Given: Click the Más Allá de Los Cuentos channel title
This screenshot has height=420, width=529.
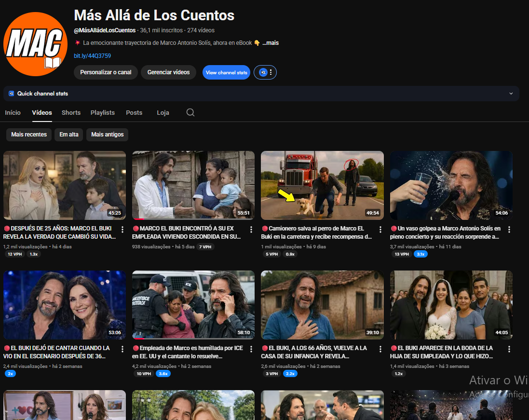Looking at the screenshot, I should pos(154,15).
